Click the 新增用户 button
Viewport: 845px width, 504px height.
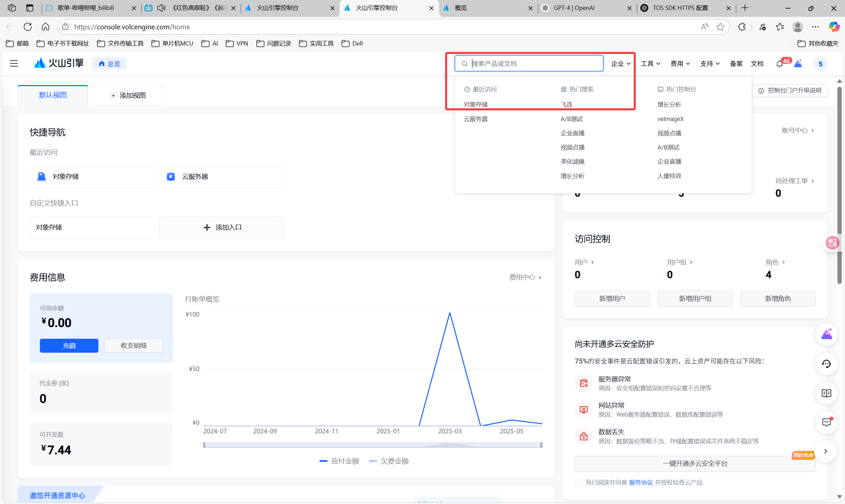tap(612, 299)
